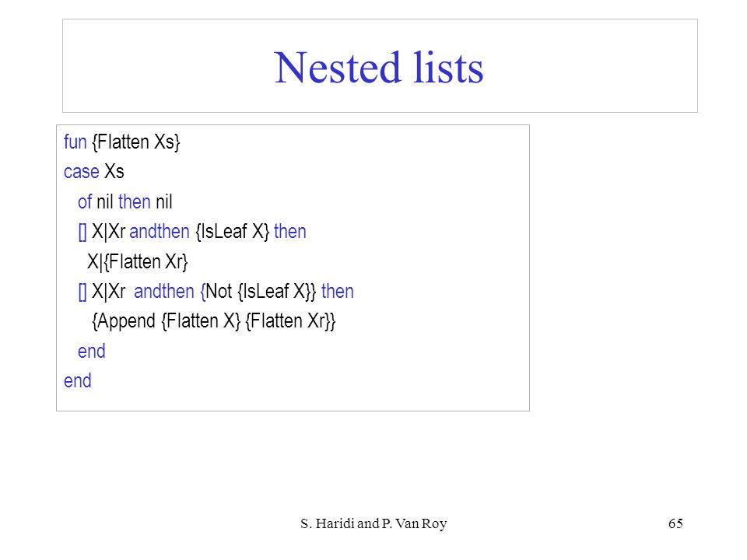This screenshot has width=747, height=560.
Task: Click the indented inner 'end' keyword
Action: (92, 351)
